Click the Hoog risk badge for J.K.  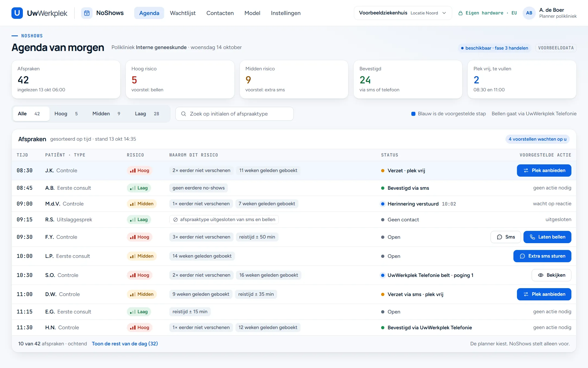coord(139,170)
